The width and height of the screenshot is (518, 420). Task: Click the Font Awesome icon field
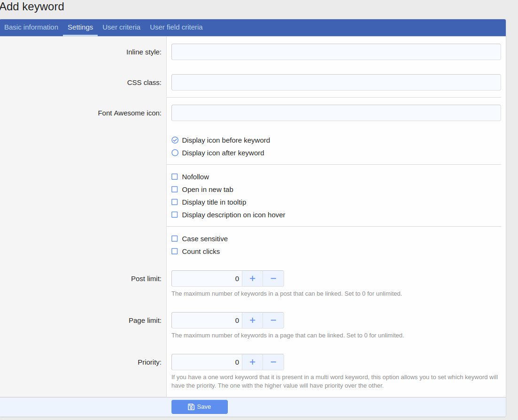(336, 113)
